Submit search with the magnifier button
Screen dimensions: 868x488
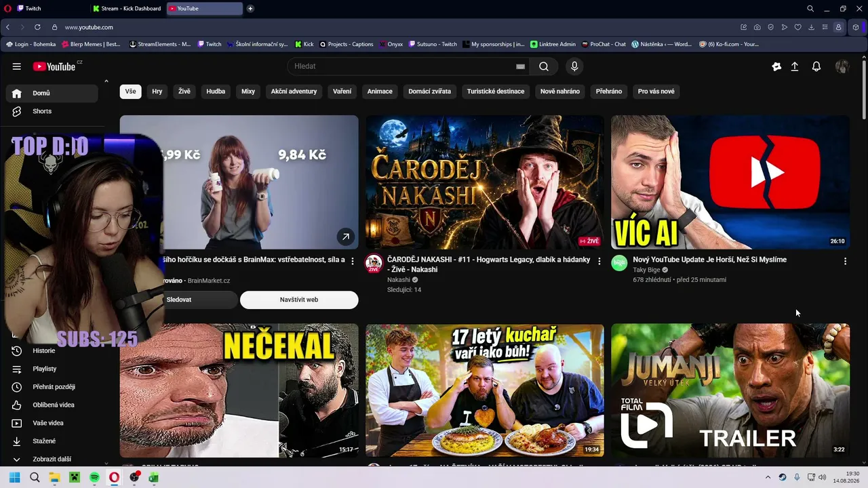pos(544,66)
